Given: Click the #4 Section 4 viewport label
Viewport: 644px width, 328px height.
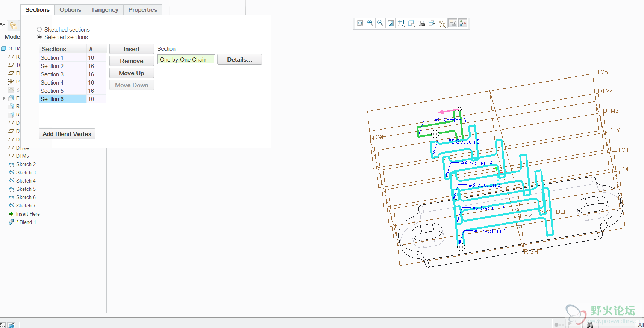Looking at the screenshot, I should pos(477,163).
